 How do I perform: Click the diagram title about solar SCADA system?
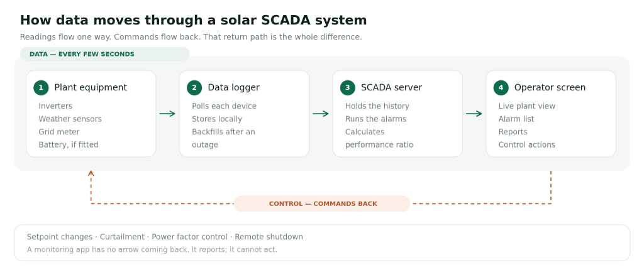pos(194,20)
